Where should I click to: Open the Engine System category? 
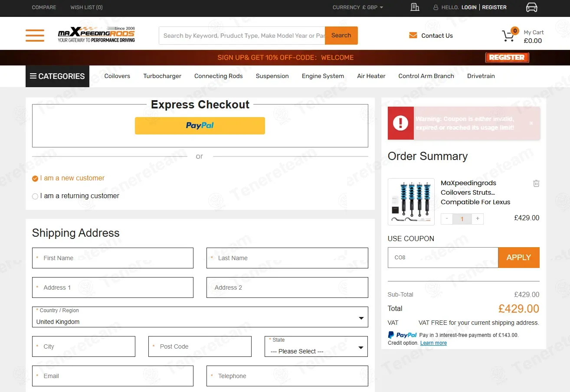(x=323, y=76)
